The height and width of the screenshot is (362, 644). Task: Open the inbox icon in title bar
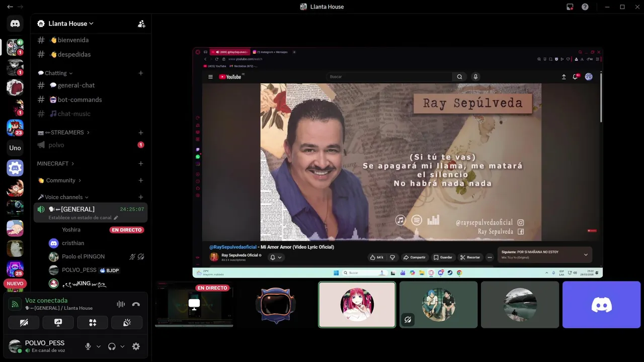pyautogui.click(x=570, y=7)
